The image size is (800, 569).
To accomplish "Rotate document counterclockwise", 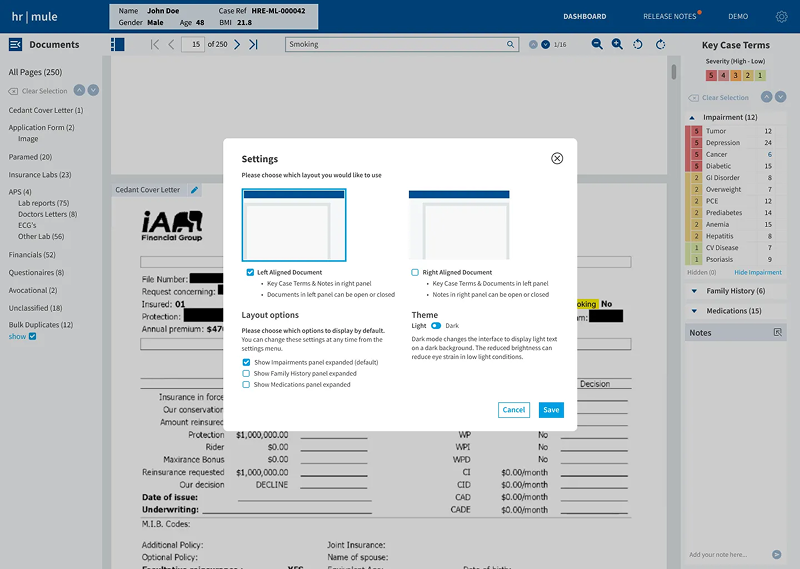I will (638, 44).
